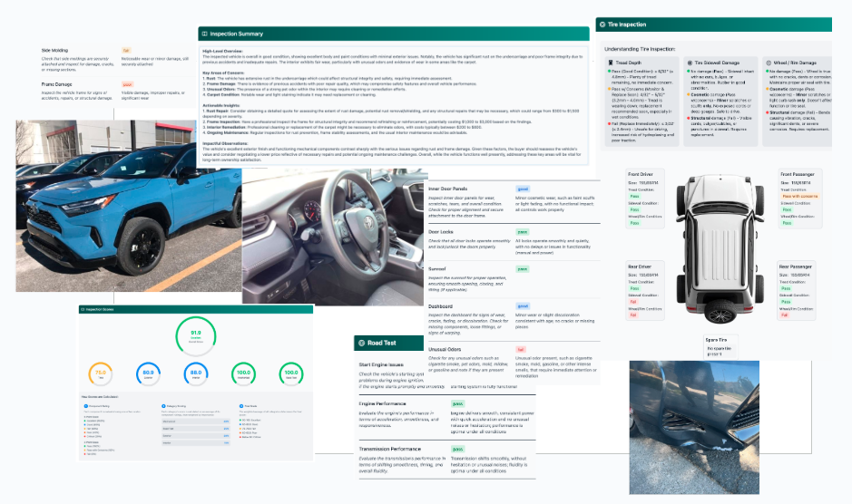This screenshot has height=504, width=852.
Task: Click the Frame Damage 'poor' status badge
Action: [x=127, y=84]
